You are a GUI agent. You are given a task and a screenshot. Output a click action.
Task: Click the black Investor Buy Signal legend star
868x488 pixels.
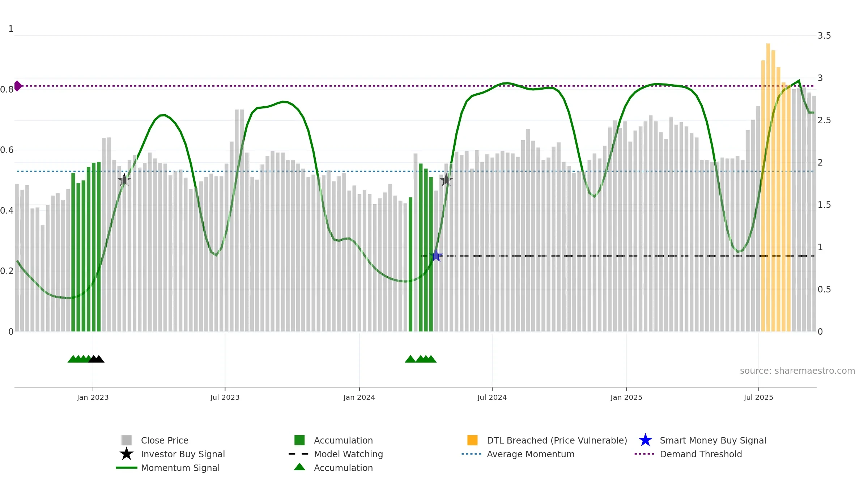click(x=126, y=454)
